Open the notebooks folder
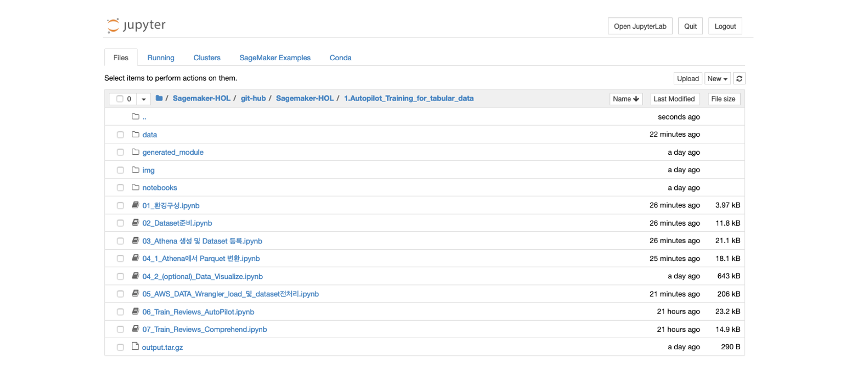Image resolution: width=868 pixels, height=384 pixels. pyautogui.click(x=159, y=188)
